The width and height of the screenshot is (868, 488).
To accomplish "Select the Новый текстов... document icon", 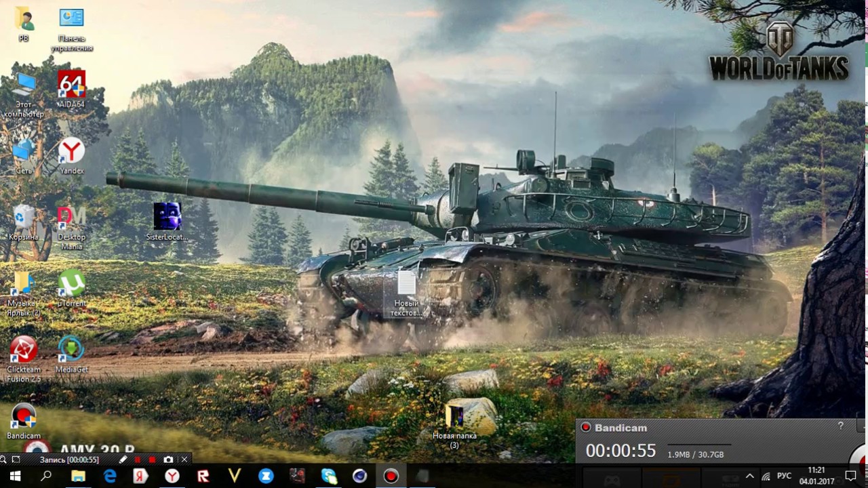I will click(407, 293).
